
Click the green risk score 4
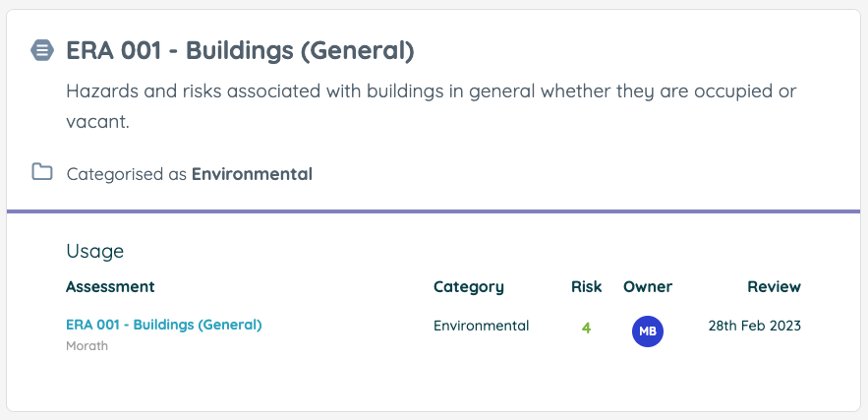pyautogui.click(x=586, y=328)
